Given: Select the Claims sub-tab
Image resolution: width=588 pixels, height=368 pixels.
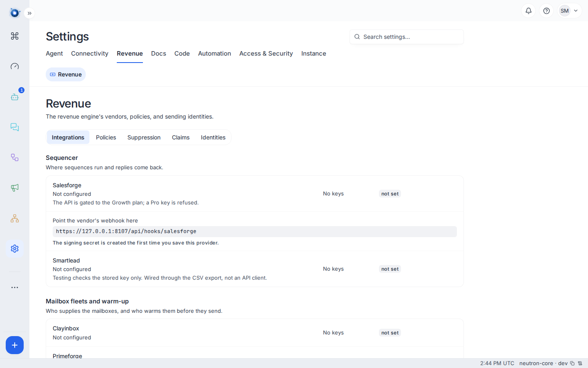Looking at the screenshot, I should pyautogui.click(x=181, y=137).
